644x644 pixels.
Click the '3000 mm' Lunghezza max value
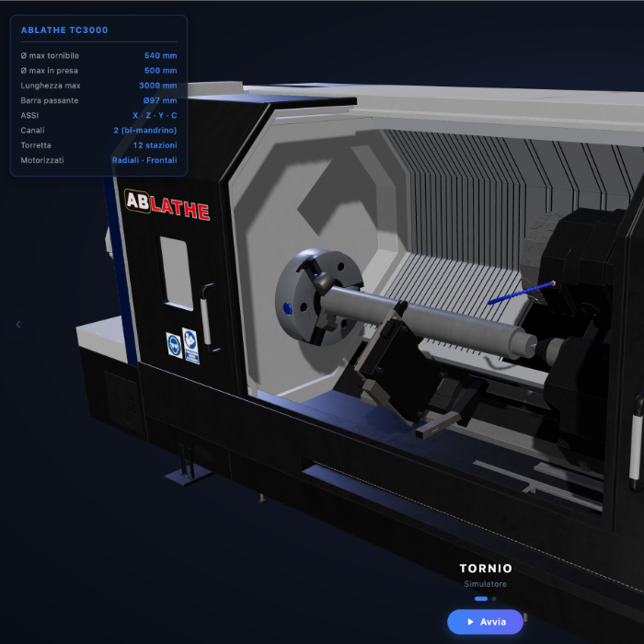coord(158,86)
